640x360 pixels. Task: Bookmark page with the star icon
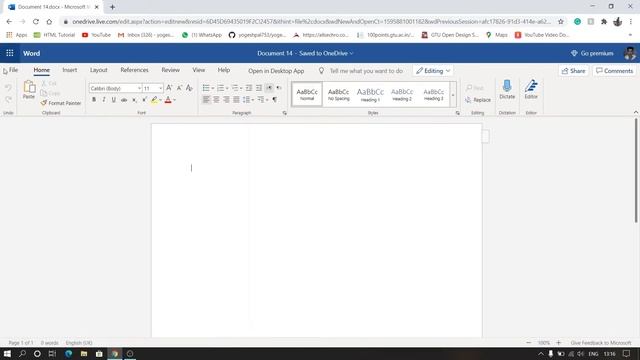(x=561, y=22)
